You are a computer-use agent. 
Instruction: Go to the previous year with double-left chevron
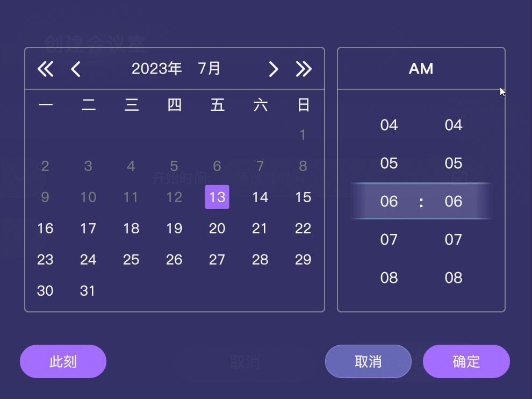[46, 69]
